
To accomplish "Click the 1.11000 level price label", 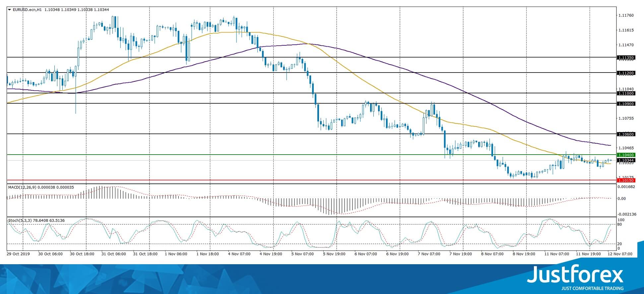I will (x=625, y=93).
